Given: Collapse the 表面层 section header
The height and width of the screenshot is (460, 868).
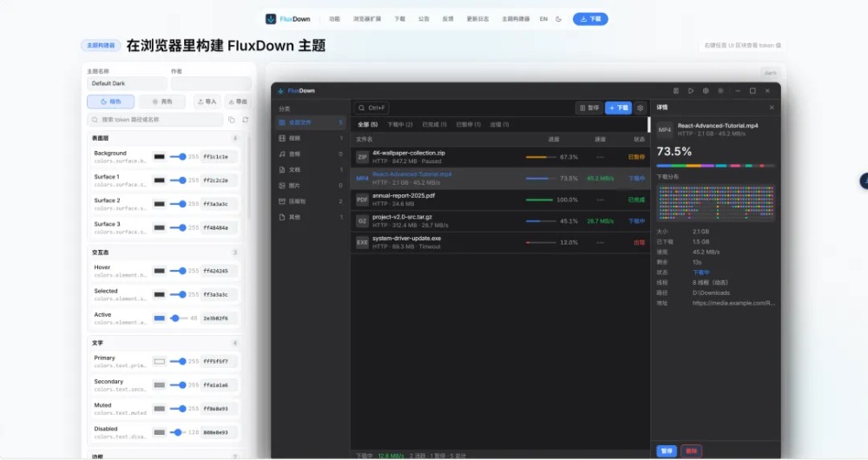Looking at the screenshot, I should [101, 138].
